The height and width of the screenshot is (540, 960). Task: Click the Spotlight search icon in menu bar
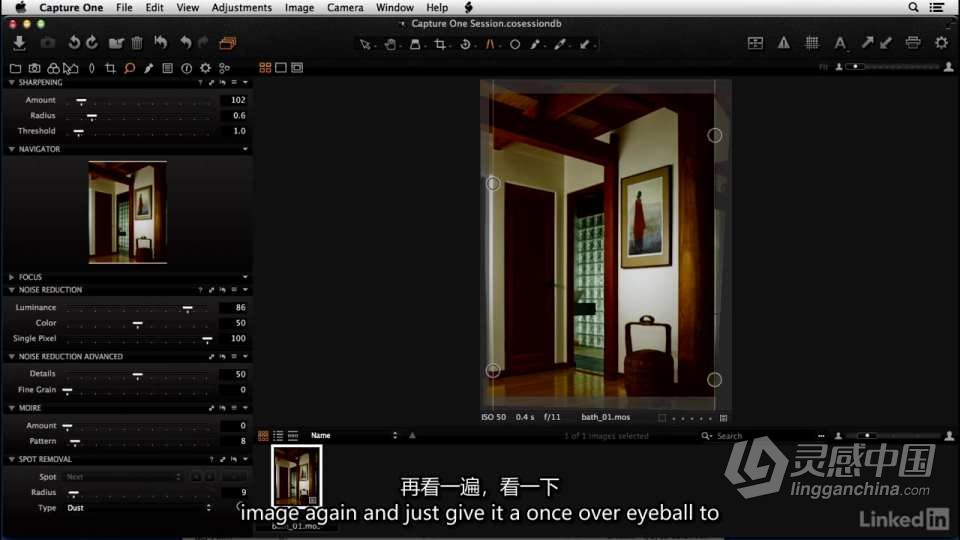tap(913, 7)
